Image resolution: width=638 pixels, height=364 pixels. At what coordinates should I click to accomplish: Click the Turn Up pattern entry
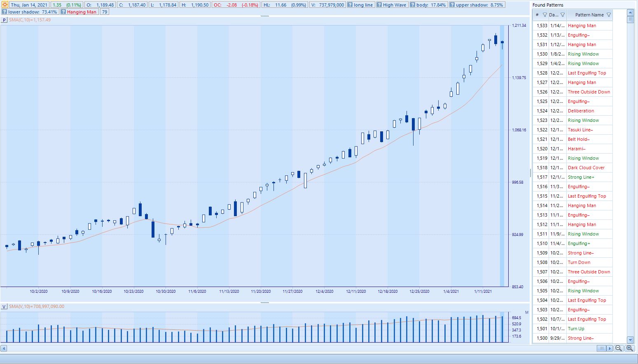[576, 329]
